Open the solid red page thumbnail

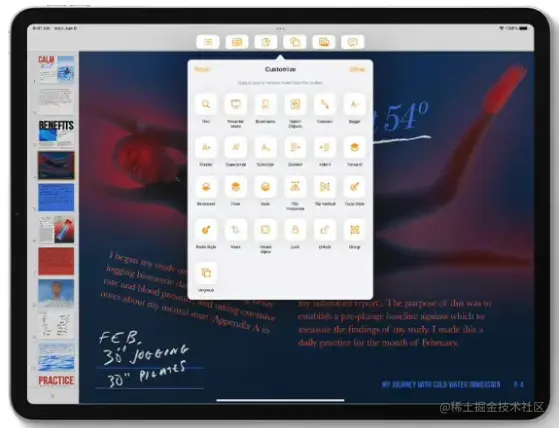tap(56, 262)
